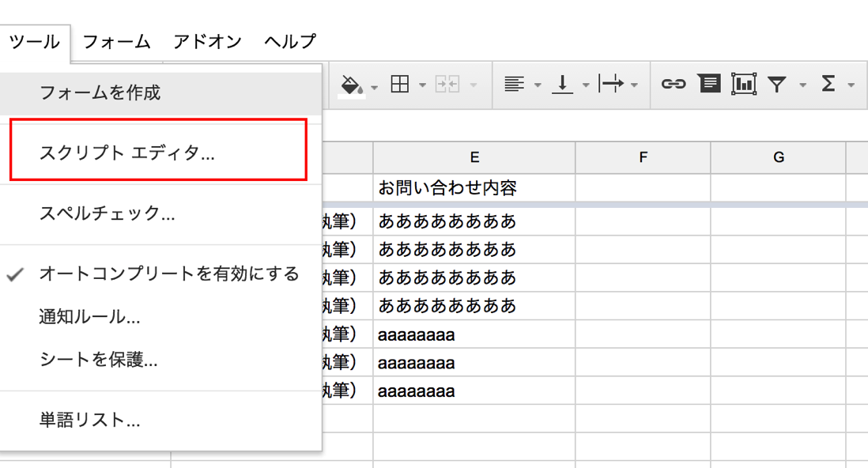The image size is (868, 468).
Task: Open filter views dropdown arrow
Action: [802, 85]
